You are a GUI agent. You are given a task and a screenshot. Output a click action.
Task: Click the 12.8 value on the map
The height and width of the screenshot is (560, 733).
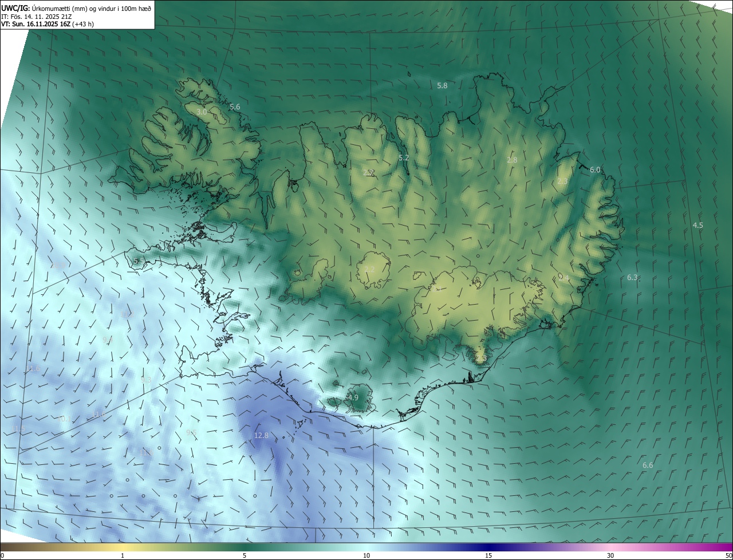[261, 435]
